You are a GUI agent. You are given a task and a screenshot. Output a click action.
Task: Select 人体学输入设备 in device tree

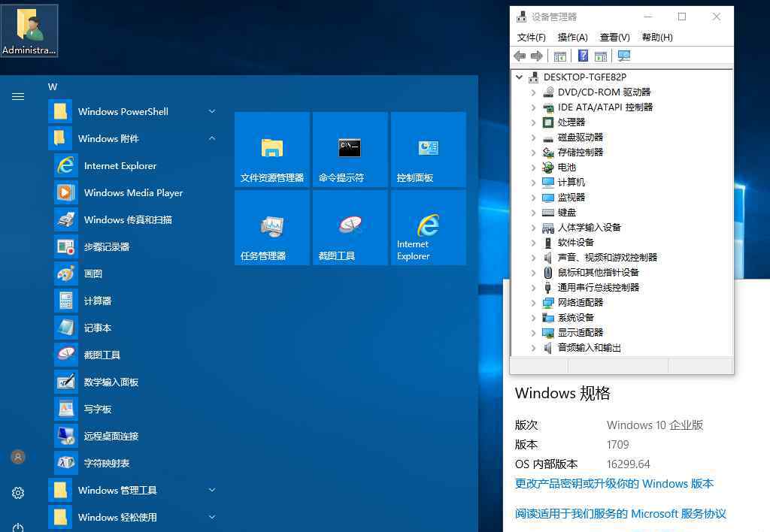pos(590,227)
